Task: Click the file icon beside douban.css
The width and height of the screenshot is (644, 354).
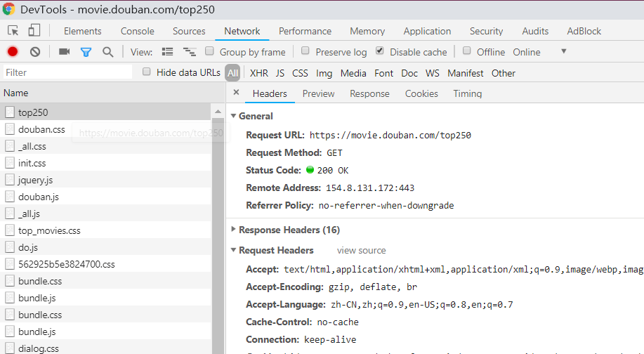Action: (x=10, y=129)
